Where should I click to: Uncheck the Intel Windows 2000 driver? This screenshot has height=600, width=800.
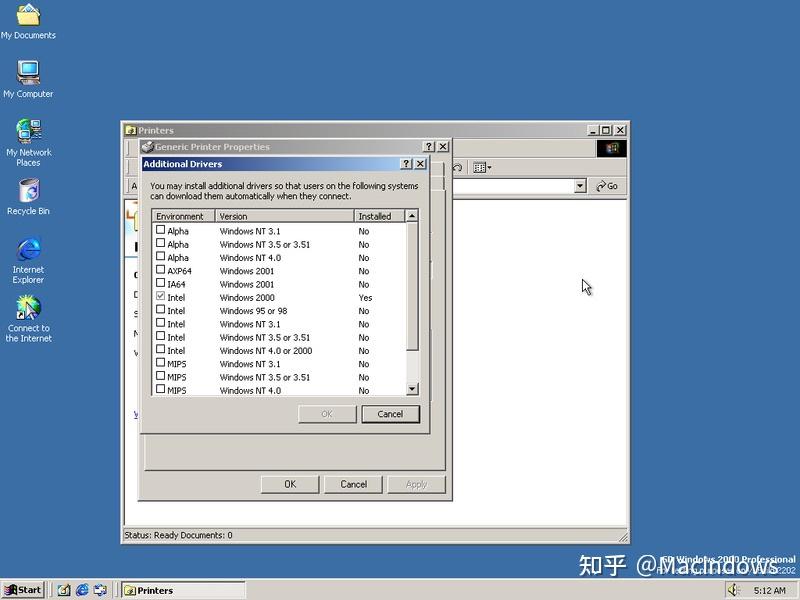160,297
